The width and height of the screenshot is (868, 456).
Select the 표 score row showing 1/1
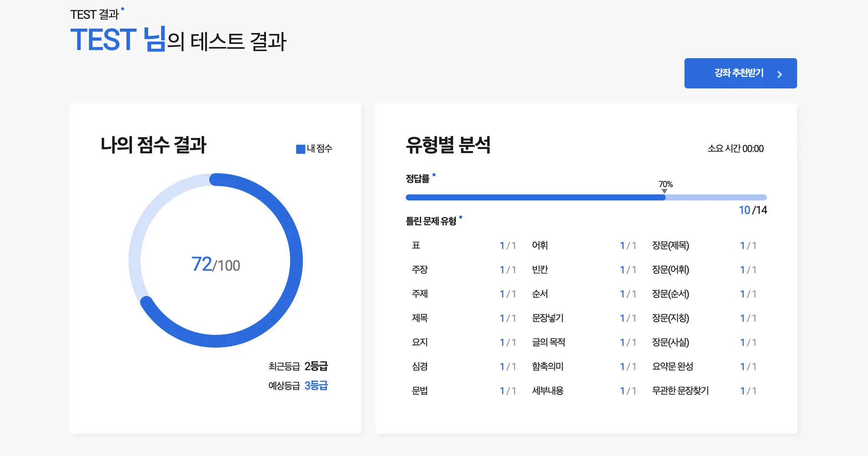coord(508,245)
